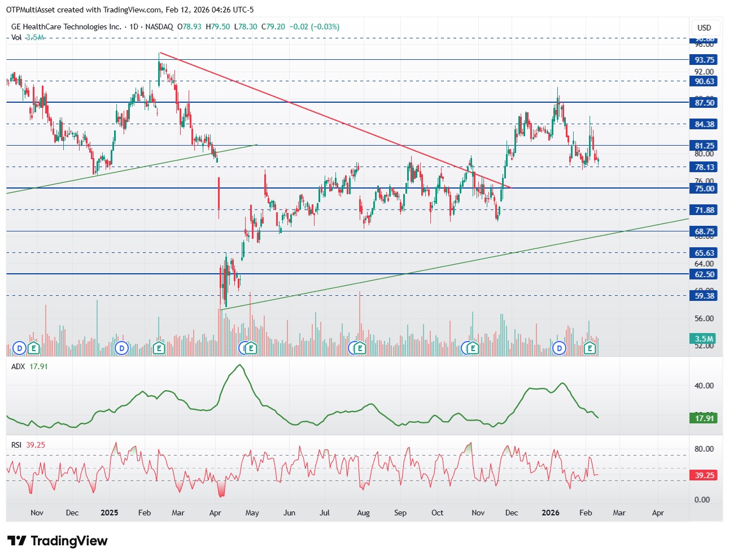Click the USD currency button

pyautogui.click(x=704, y=28)
